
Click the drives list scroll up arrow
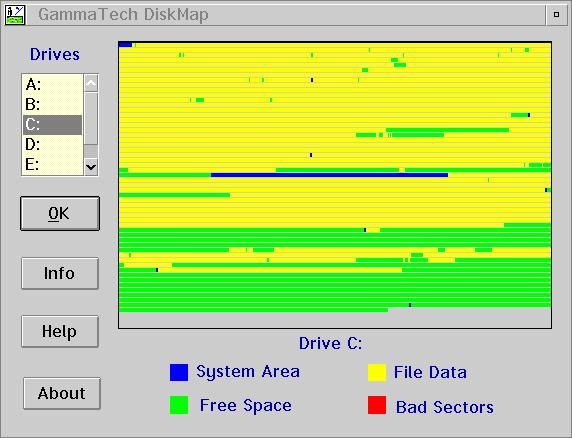tap(91, 84)
